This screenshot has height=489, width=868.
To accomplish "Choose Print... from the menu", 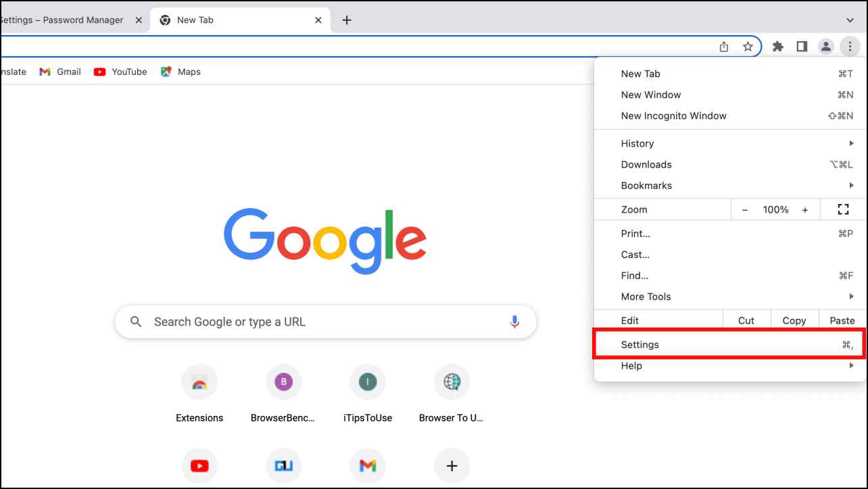I will click(x=730, y=234).
